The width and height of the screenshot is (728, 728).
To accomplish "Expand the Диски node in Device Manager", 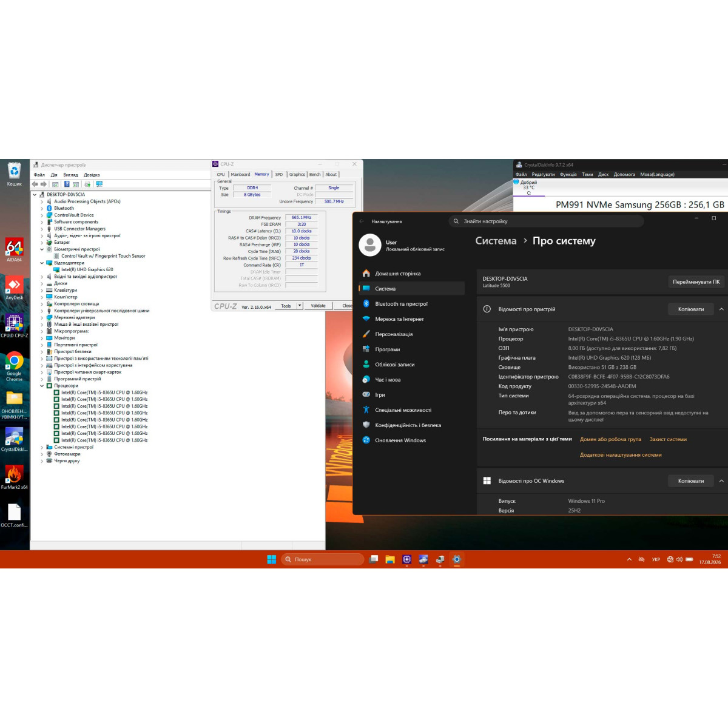I will tap(42, 283).
